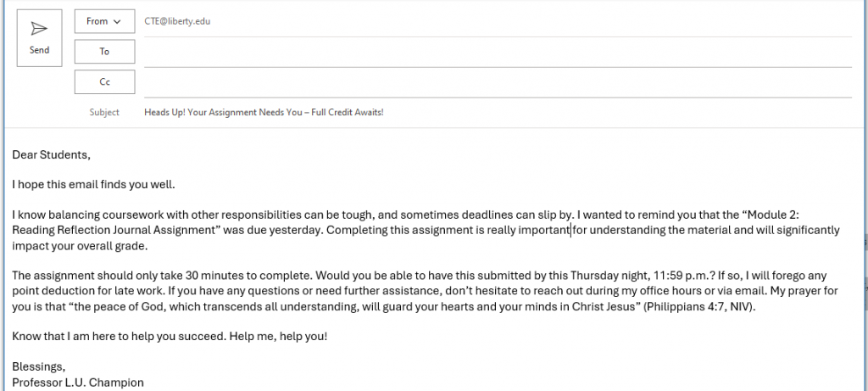Open address book via the To button
This screenshot has height=391, width=868.
(x=104, y=52)
